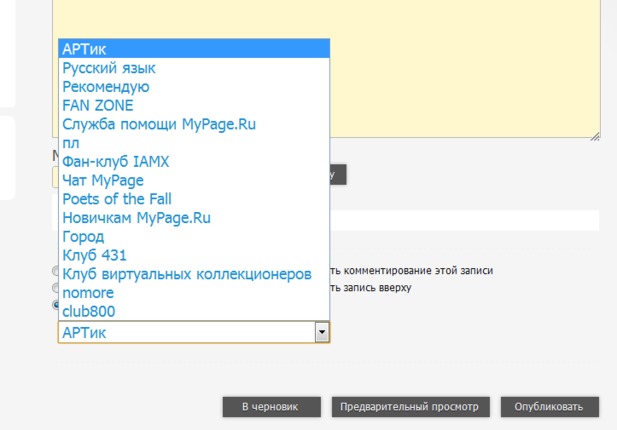The height and width of the screenshot is (430, 617).
Task: Grab the text area resize handle
Action: coord(595,136)
